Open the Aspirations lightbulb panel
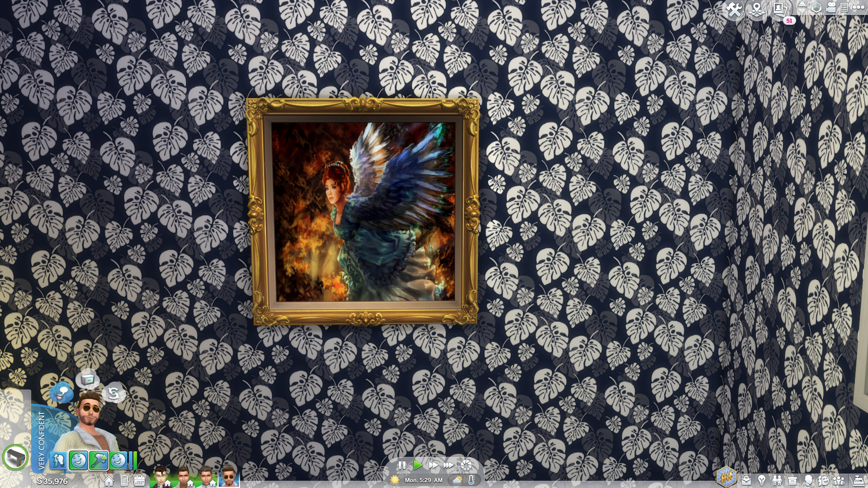Viewport: 868px width, 488px height. coord(762,480)
